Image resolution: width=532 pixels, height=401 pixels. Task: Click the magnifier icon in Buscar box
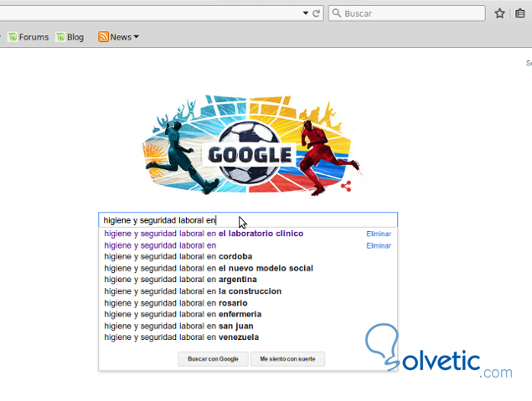pos(336,13)
